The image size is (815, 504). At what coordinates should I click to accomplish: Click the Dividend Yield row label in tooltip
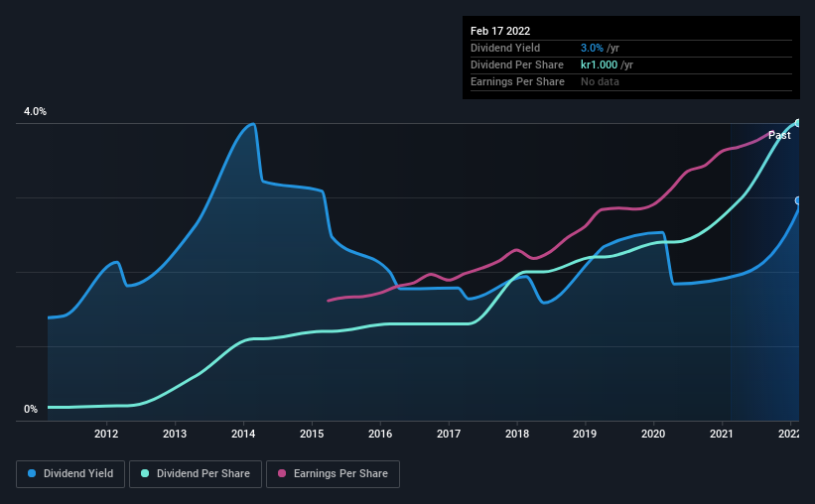click(505, 48)
